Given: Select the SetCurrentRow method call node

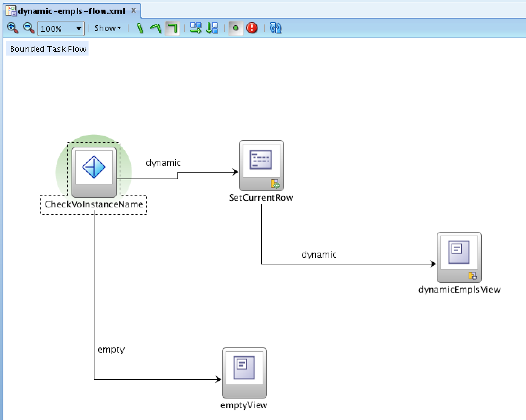Looking at the screenshot, I should (x=262, y=166).
